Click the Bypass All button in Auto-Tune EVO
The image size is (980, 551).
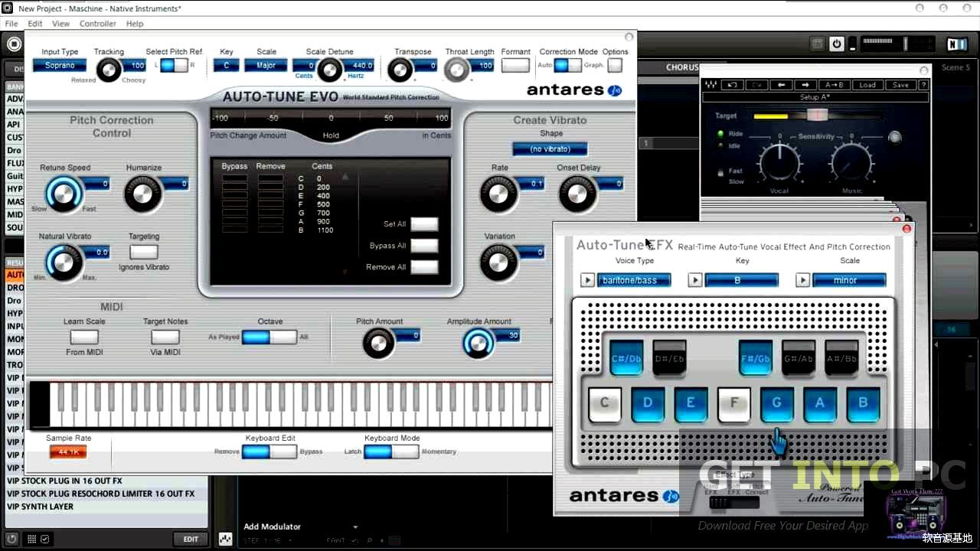[x=424, y=246]
